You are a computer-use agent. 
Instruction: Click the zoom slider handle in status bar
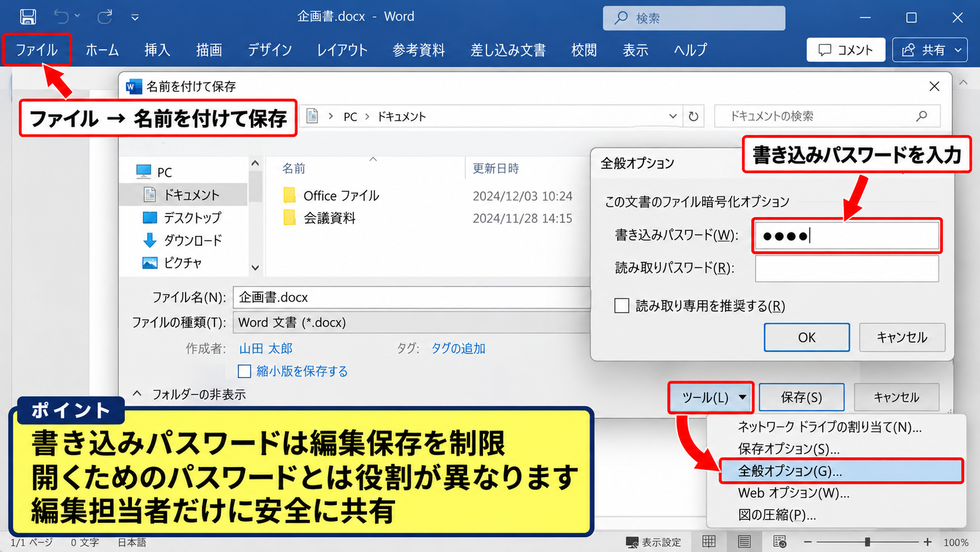[x=867, y=542]
